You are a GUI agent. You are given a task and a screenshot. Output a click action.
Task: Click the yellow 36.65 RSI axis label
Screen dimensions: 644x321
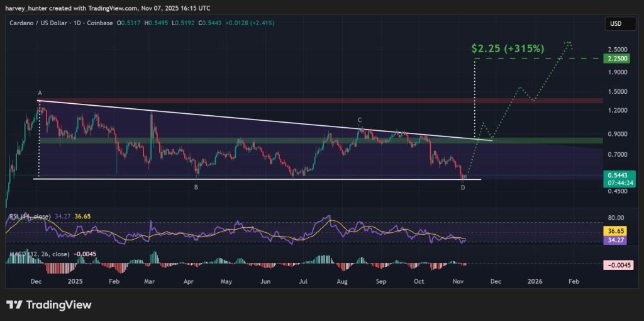click(614, 231)
